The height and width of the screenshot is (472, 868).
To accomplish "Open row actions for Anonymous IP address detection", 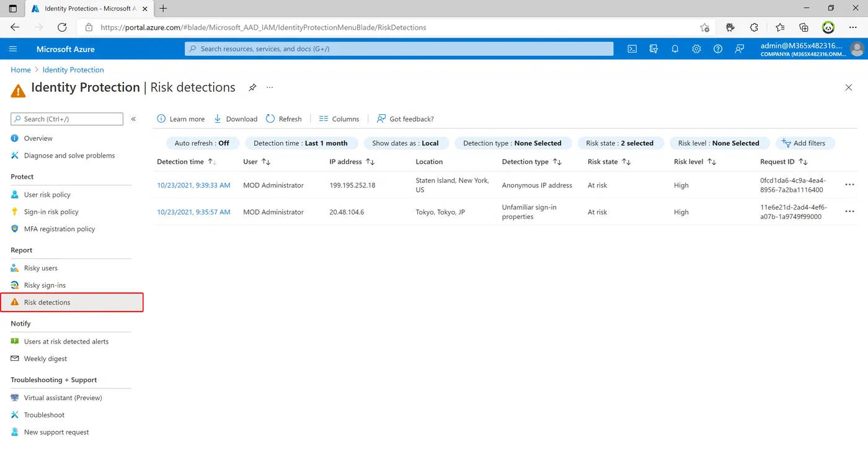I will [849, 185].
